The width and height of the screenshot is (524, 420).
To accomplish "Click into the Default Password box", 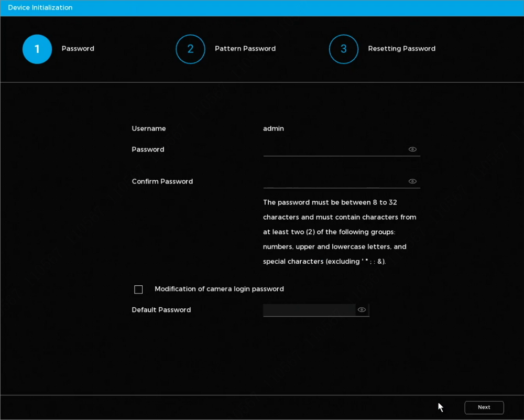I will (x=309, y=310).
